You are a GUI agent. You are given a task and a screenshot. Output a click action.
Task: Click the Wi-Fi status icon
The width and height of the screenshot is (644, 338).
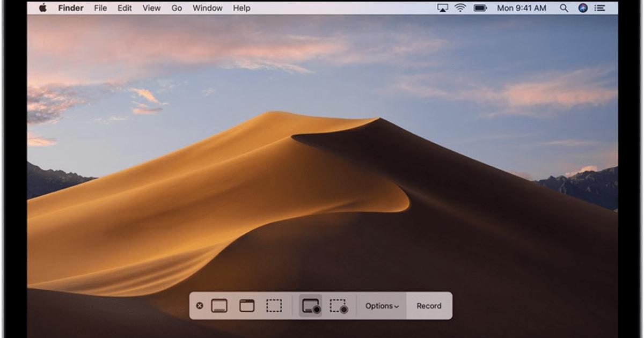tap(459, 8)
